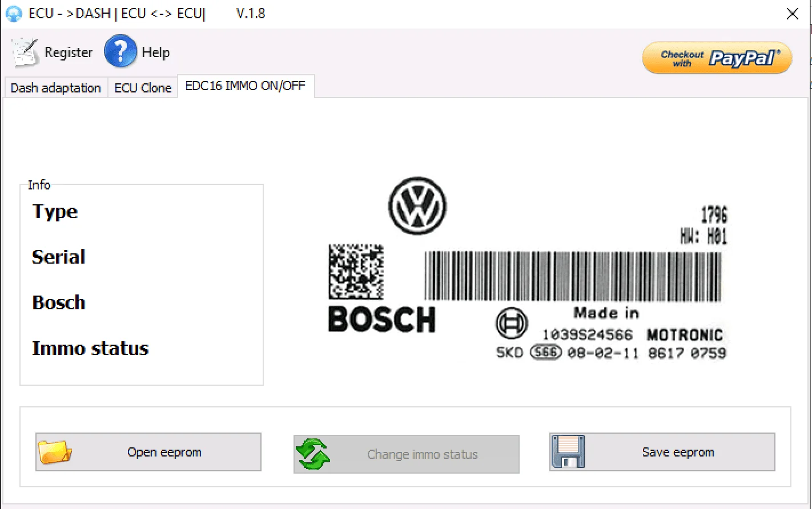Click the yellow folder icon on Open eeprom
Image resolution: width=812 pixels, height=509 pixels.
tap(55, 452)
